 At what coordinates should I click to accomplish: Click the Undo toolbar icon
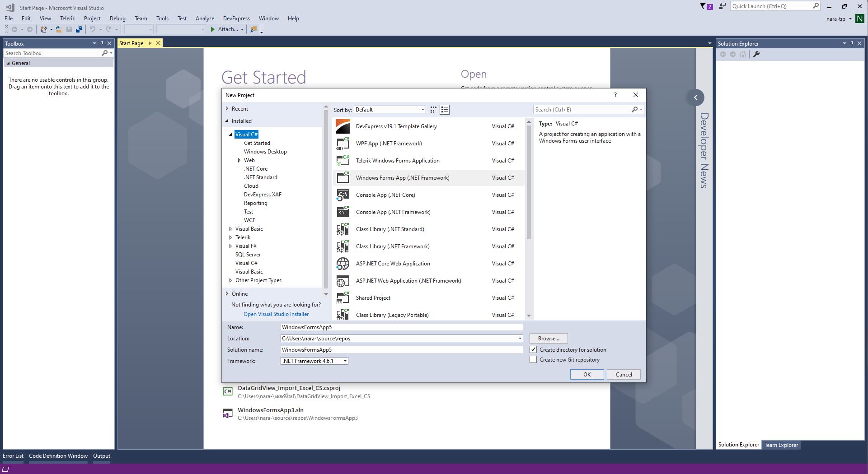pos(92,29)
